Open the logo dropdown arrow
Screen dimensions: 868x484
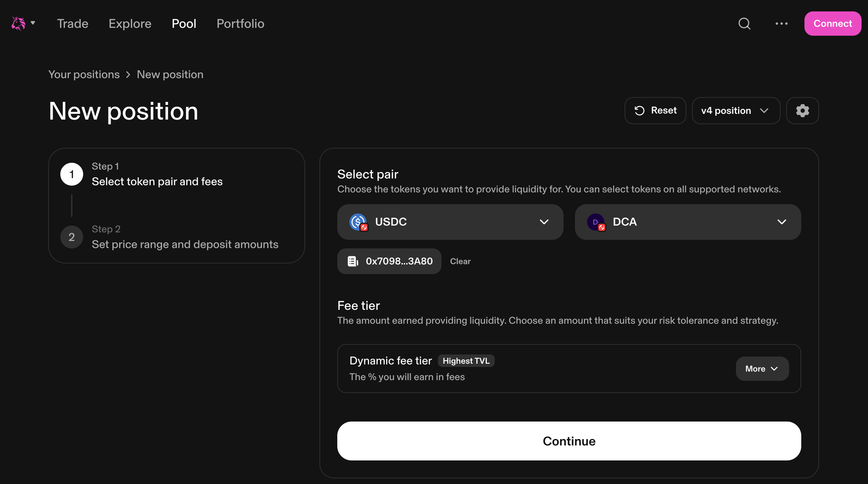(33, 23)
